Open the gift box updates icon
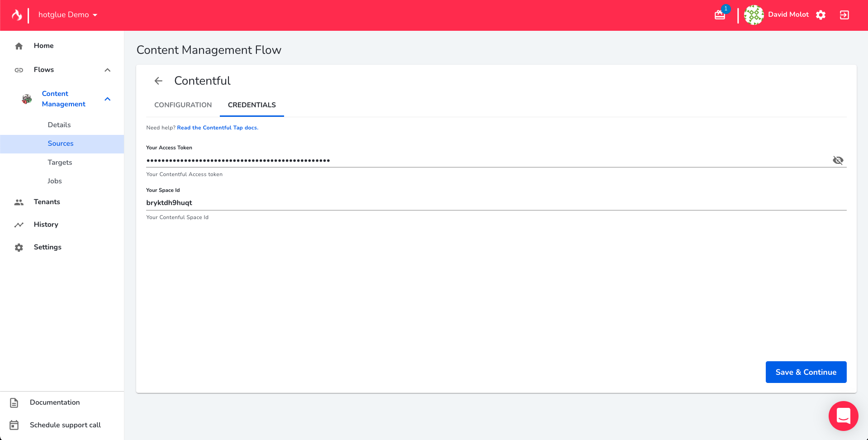This screenshot has height=440, width=868. (x=720, y=15)
